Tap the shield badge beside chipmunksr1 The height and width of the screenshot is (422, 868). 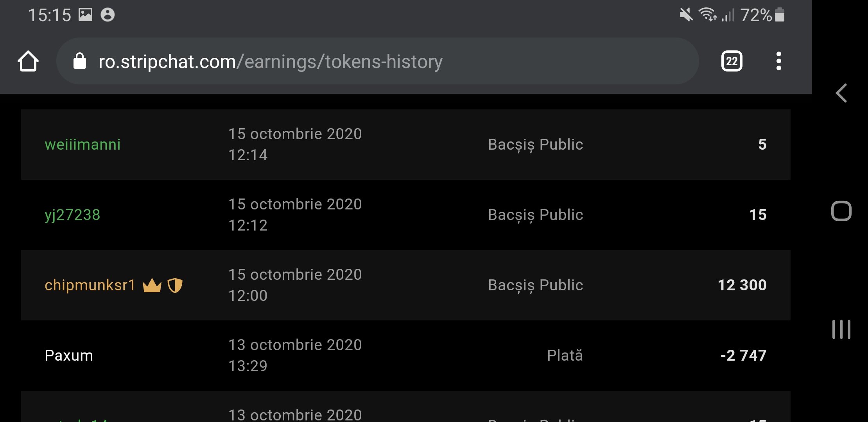point(175,286)
